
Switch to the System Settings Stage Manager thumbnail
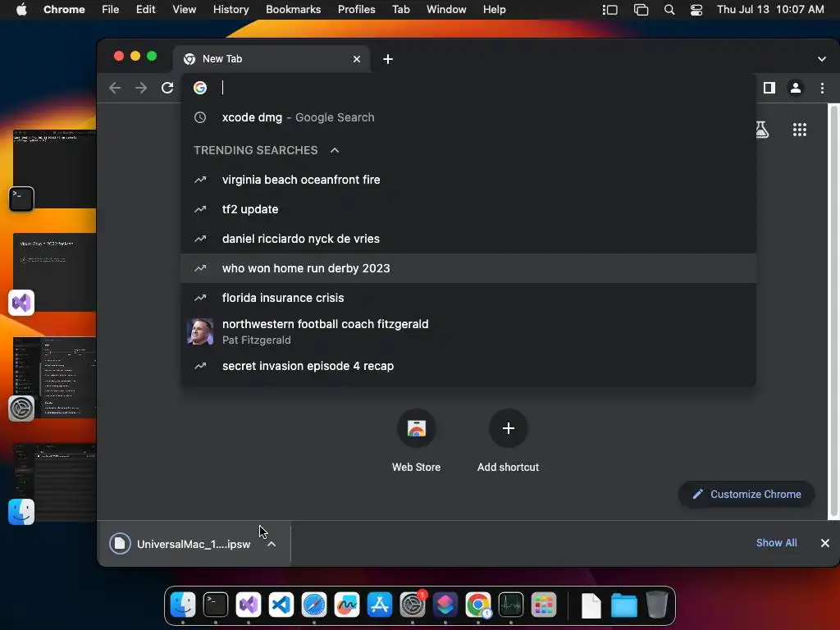(x=53, y=377)
